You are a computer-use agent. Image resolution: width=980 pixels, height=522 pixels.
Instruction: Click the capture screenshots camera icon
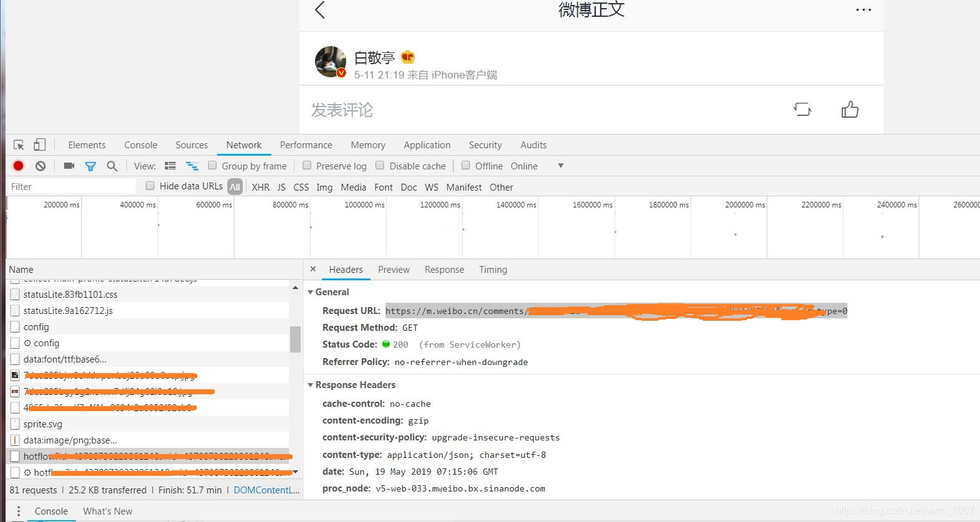coord(69,166)
